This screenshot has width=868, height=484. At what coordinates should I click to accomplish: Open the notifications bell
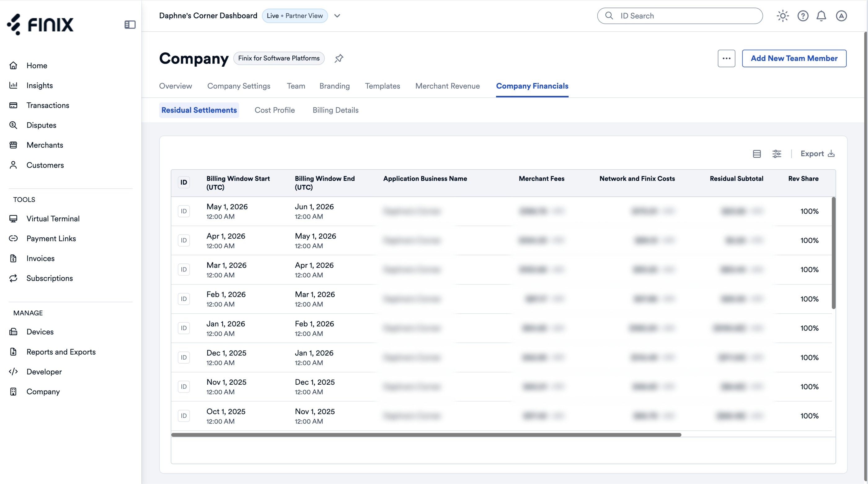click(x=821, y=16)
